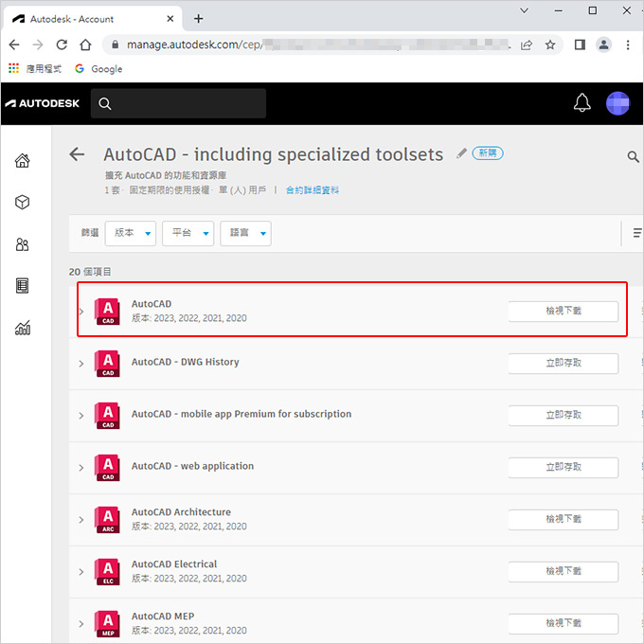
Task: Expand the AutoCAD - web application row
Action: [x=81, y=468]
